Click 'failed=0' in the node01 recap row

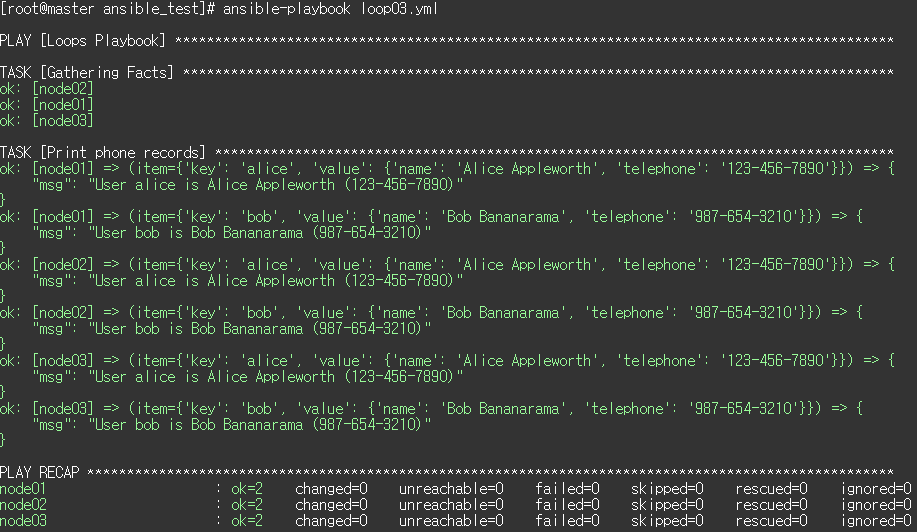pyautogui.click(x=568, y=488)
